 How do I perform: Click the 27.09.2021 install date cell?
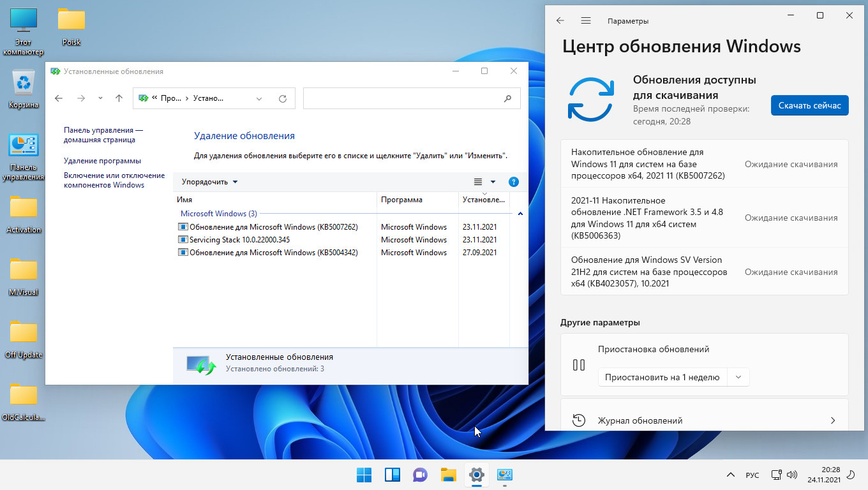(479, 253)
